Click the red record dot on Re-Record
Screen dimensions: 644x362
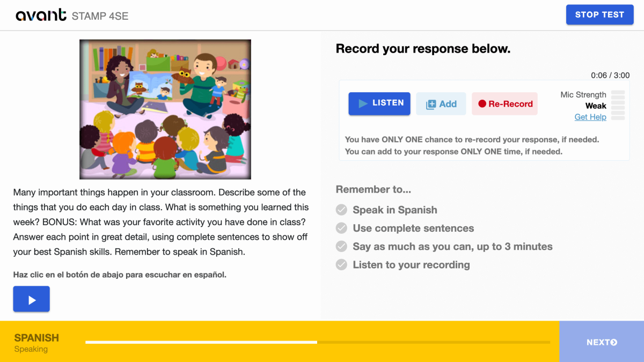pyautogui.click(x=482, y=104)
